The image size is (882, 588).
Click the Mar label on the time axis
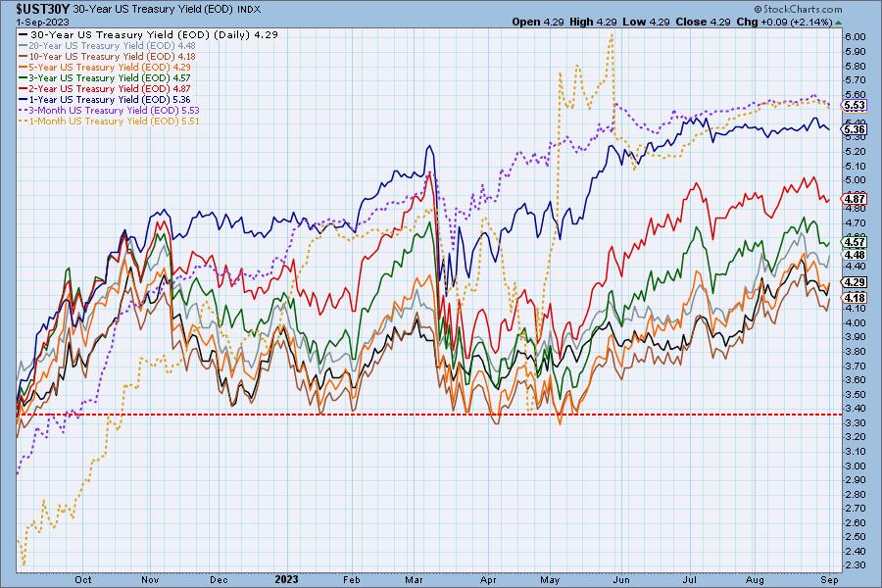coord(414,580)
